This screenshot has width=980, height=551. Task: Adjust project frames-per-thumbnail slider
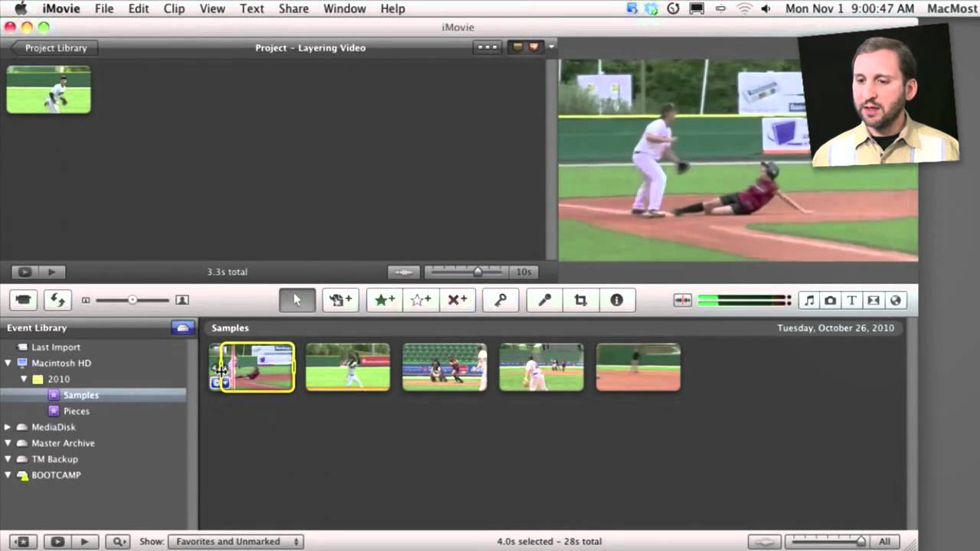tap(477, 272)
